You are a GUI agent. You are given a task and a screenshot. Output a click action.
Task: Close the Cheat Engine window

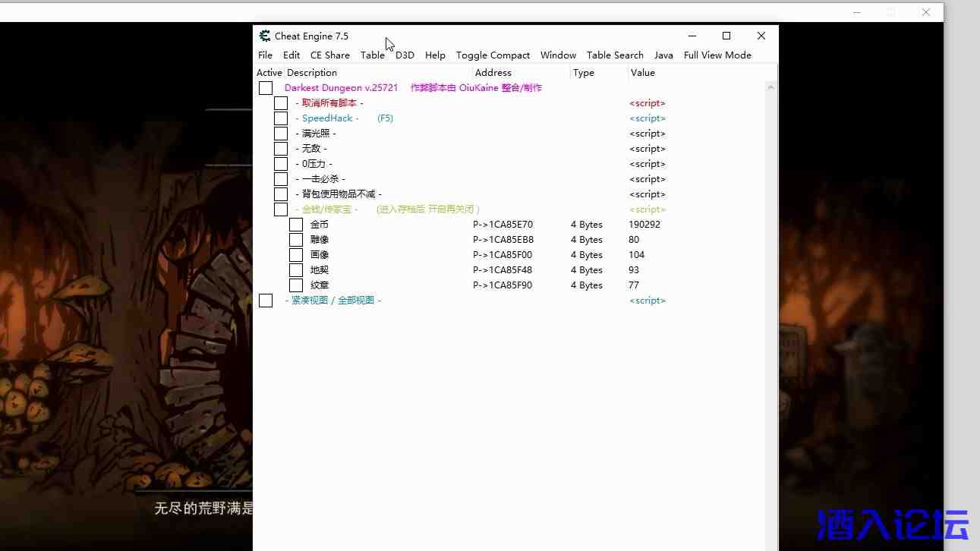coord(761,36)
